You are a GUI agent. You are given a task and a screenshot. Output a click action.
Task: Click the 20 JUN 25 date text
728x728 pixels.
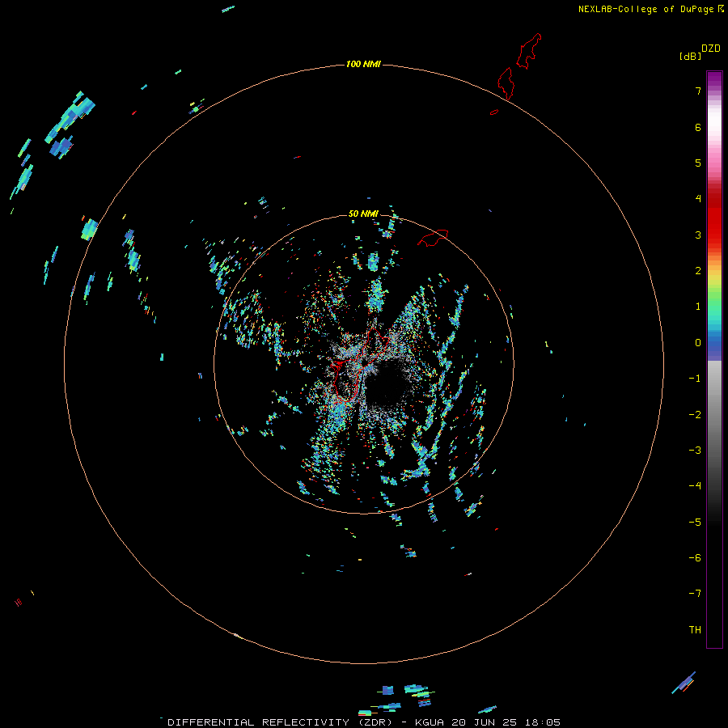coord(485,722)
